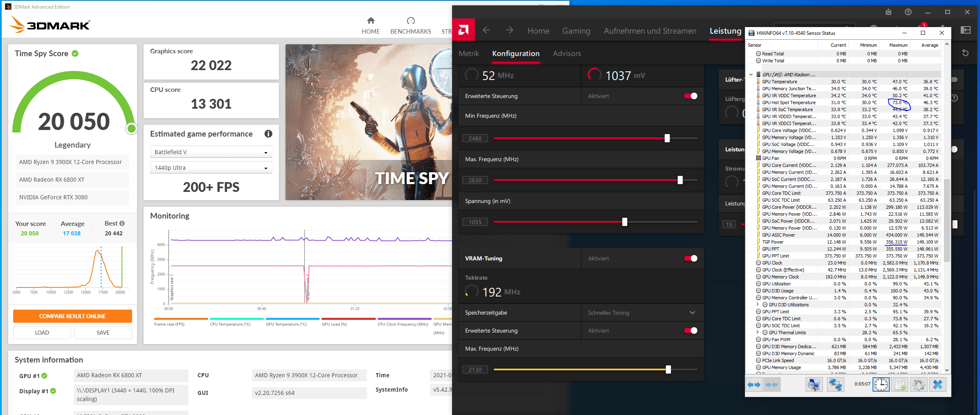Click help icon behind HWiNFO in fan panel
Screen dimensions: 980x415
click(955, 98)
